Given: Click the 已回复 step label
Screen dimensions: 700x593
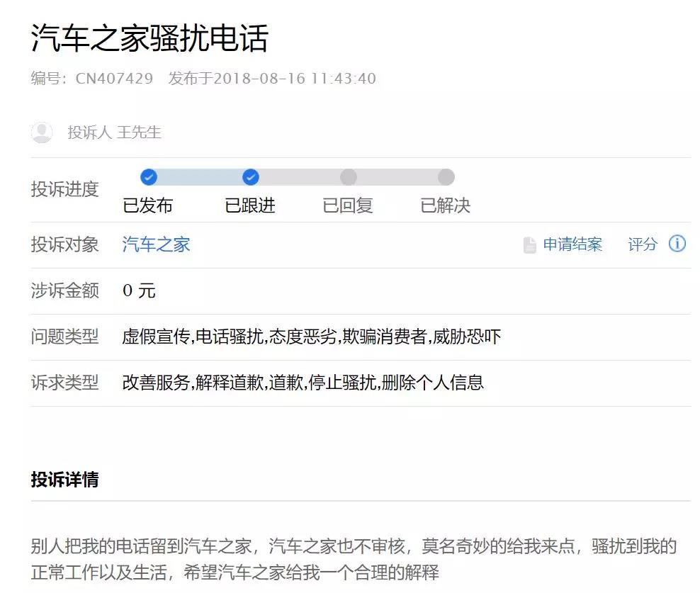Looking at the screenshot, I should pyautogui.click(x=348, y=205).
